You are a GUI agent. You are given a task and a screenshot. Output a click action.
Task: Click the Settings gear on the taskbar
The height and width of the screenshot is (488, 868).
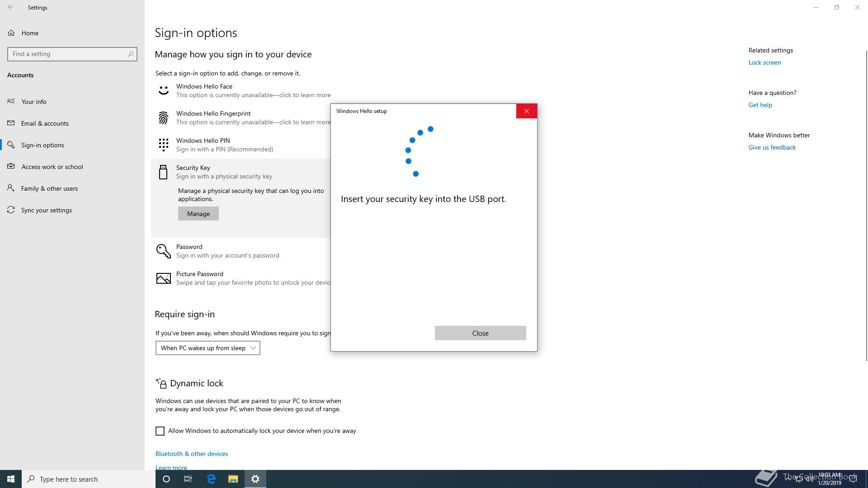coord(255,479)
